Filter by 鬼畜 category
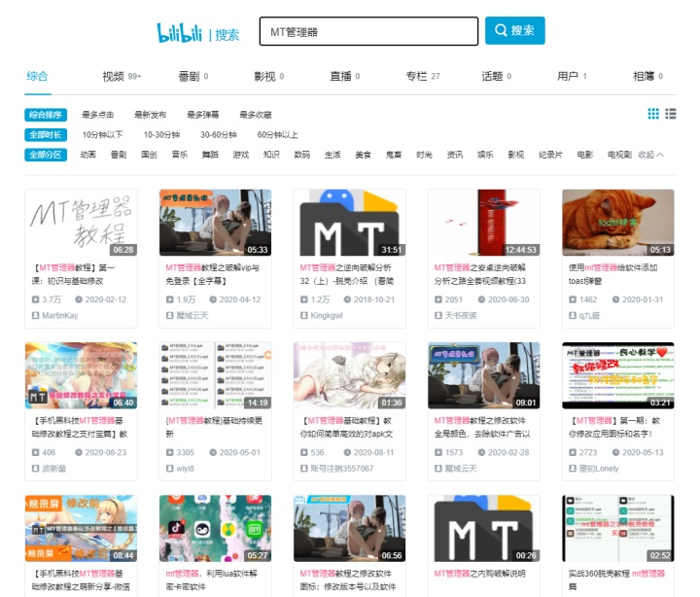 click(x=394, y=155)
